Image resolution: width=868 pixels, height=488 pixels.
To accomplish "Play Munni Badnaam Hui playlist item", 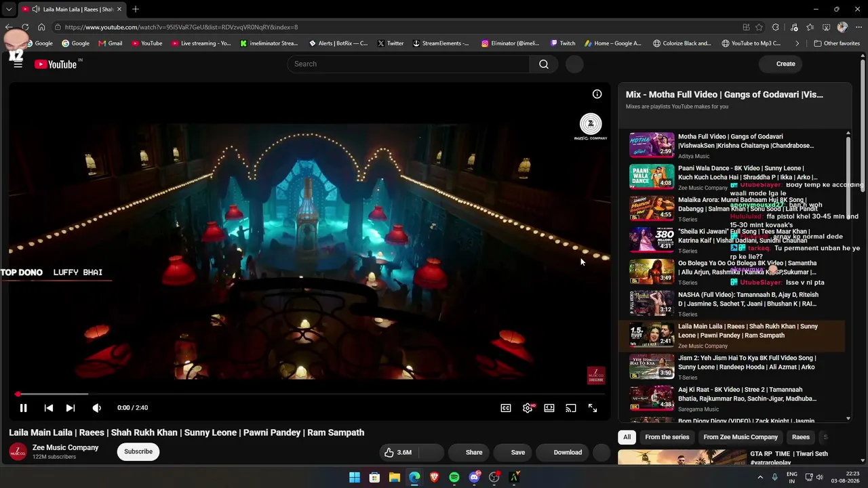I will [732, 209].
